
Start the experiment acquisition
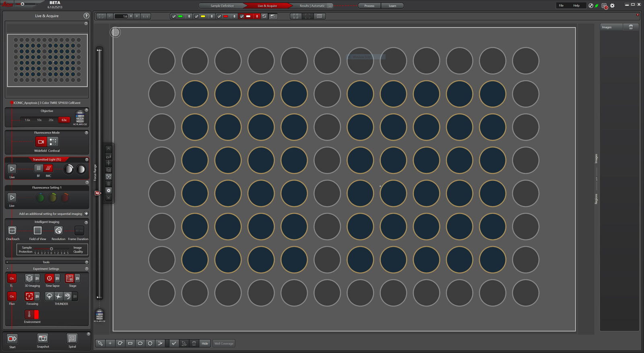[x=12, y=338]
